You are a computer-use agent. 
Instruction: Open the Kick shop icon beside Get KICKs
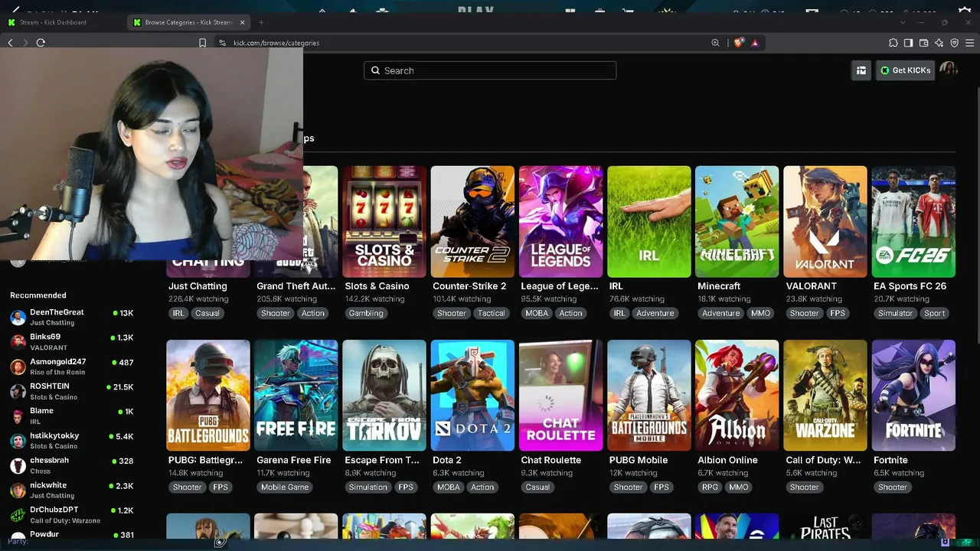point(861,70)
